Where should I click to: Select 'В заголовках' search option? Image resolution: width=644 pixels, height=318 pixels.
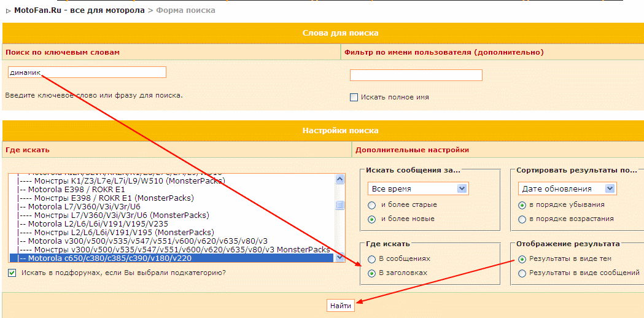point(371,273)
